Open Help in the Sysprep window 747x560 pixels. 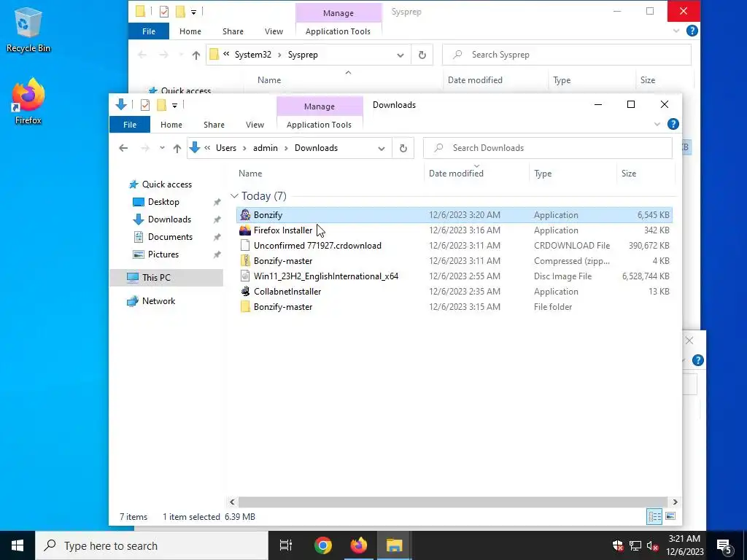tap(692, 31)
